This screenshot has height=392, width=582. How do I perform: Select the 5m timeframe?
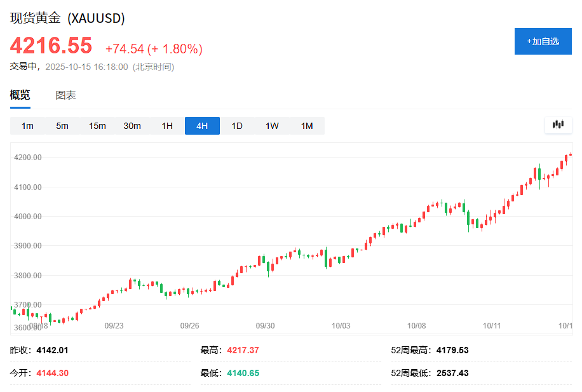point(62,126)
